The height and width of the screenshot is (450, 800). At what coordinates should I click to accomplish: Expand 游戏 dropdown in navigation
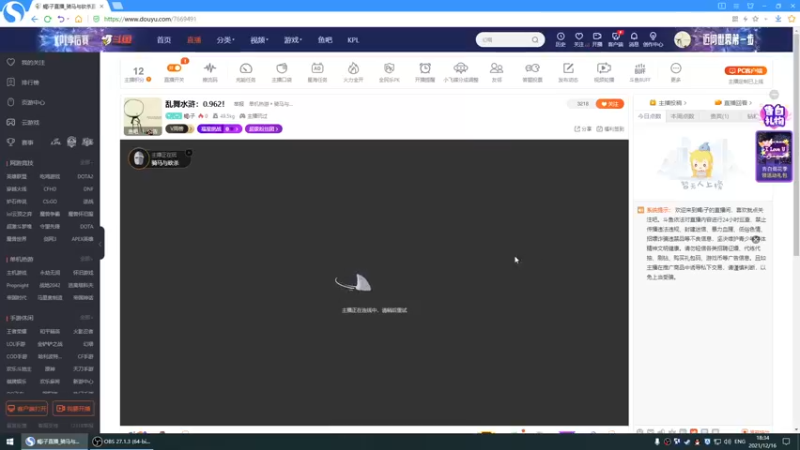point(293,40)
